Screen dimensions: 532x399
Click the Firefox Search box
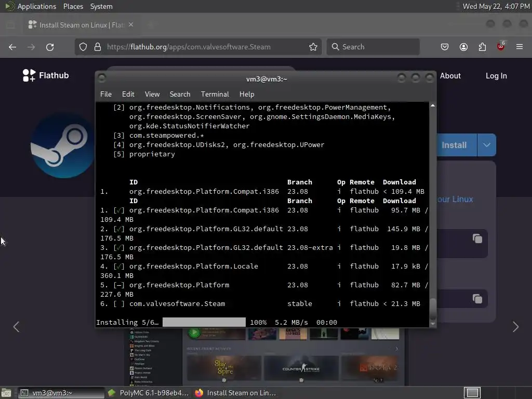(373, 47)
